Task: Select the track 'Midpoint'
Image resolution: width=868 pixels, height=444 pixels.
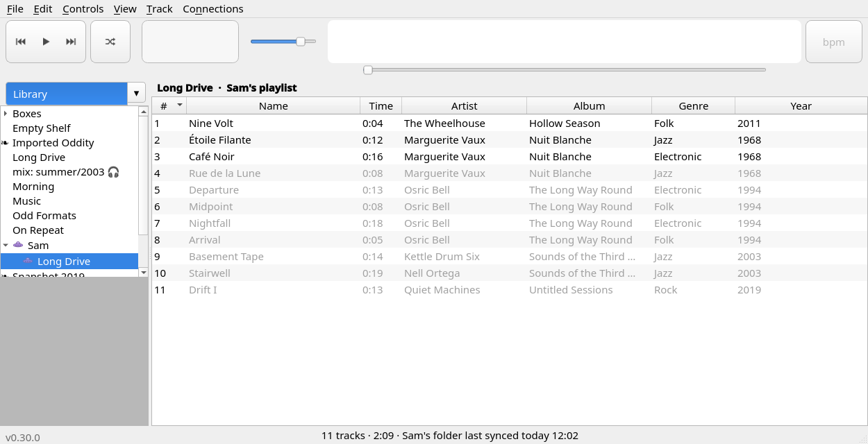Action: click(x=509, y=207)
